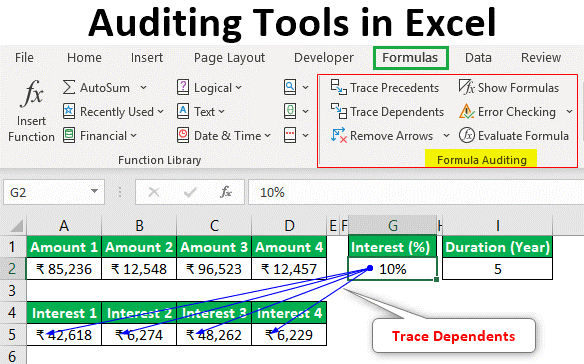This screenshot has width=584, height=364.
Task: Click the formula bar Enter checkmark icon
Action: pyautogui.click(x=190, y=192)
